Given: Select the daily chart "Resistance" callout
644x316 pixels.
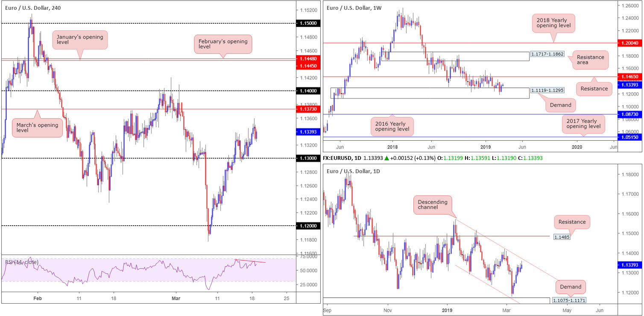Looking at the screenshot, I should (x=572, y=222).
